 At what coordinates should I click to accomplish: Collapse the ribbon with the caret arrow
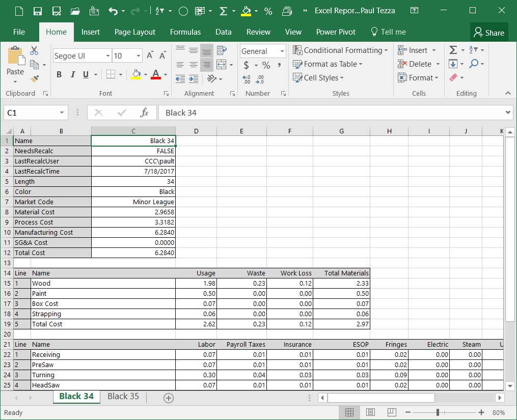coord(508,93)
